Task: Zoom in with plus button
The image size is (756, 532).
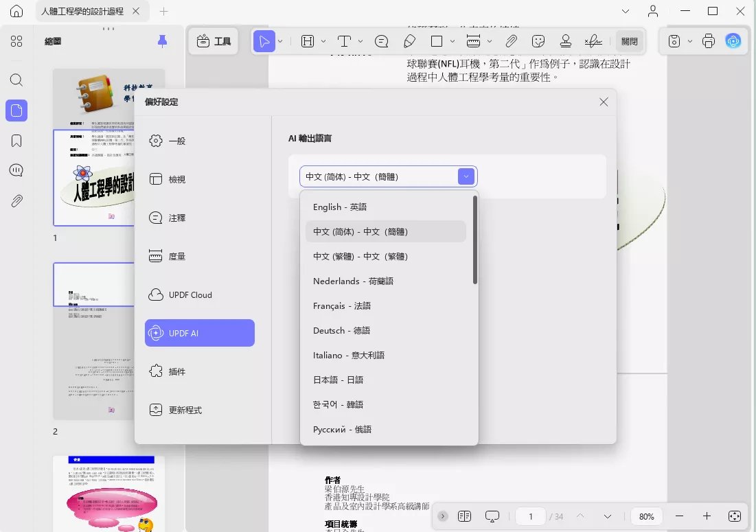Action: coord(707,516)
